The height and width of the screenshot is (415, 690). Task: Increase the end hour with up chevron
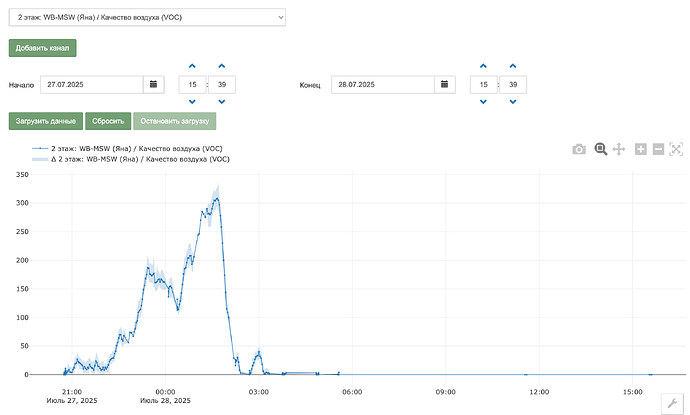[x=483, y=66]
